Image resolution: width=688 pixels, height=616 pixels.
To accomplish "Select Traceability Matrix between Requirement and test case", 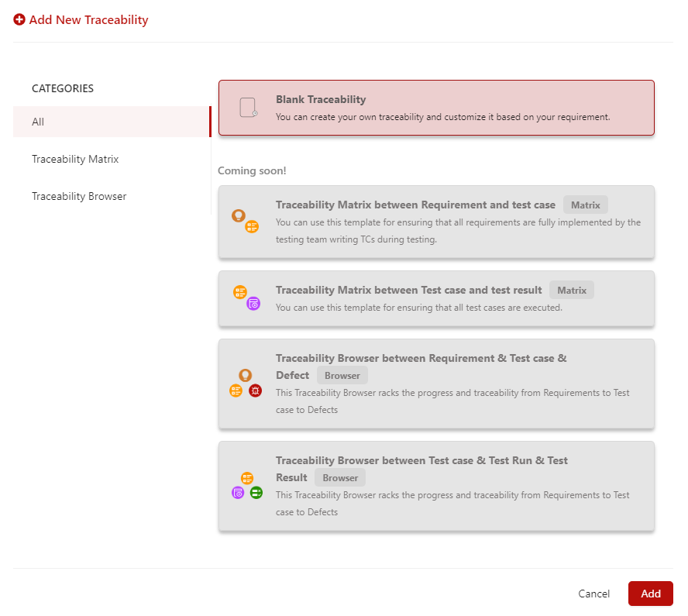I will pyautogui.click(x=436, y=222).
